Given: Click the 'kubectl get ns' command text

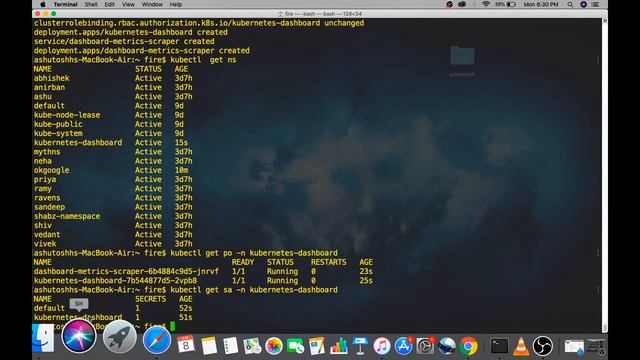Looking at the screenshot, I should pos(203,60).
